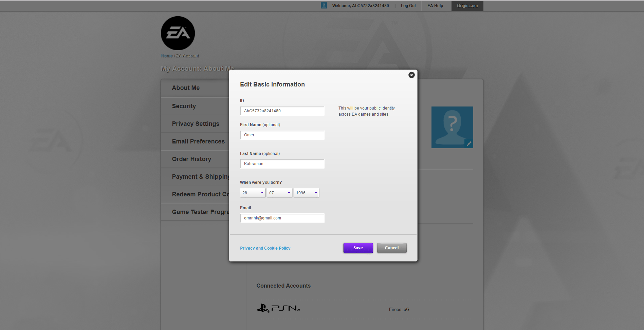This screenshot has height=330, width=644.
Task: Log Out of the account
Action: point(408,6)
